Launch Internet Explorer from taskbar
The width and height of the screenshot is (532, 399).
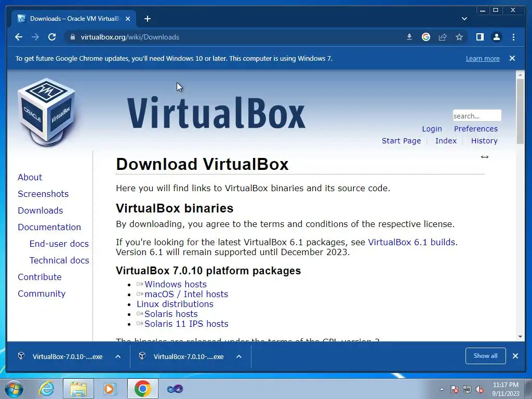46,389
